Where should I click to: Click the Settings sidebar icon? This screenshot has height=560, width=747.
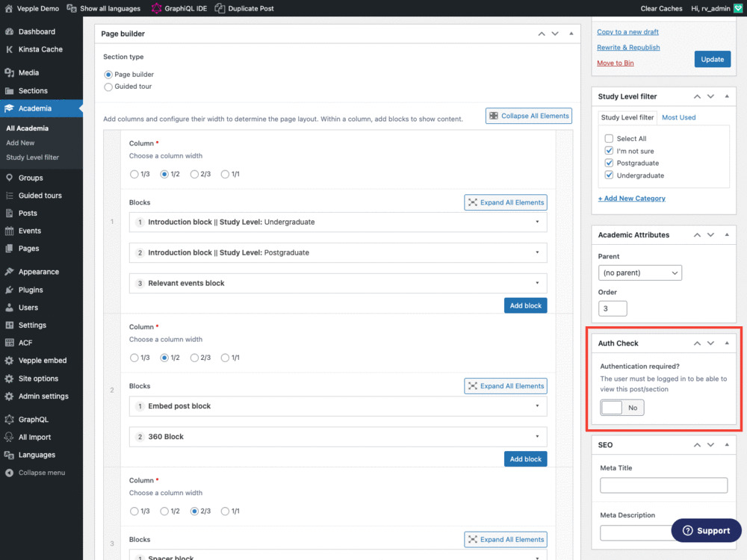(x=9, y=325)
